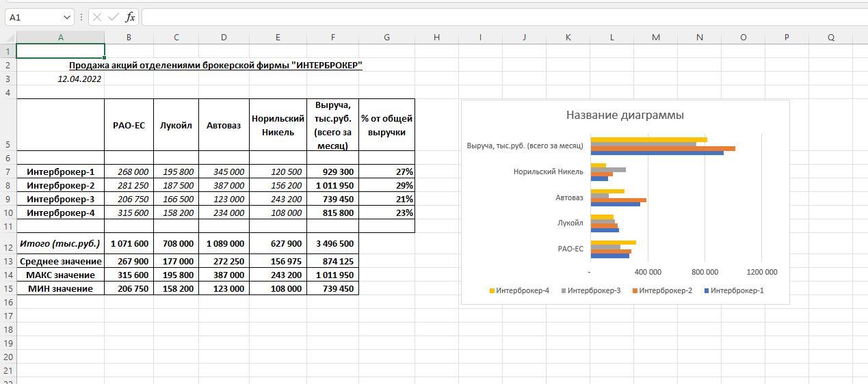Select label Итого (тыс.руб.)
This screenshot has height=384, width=868.
click(60, 243)
